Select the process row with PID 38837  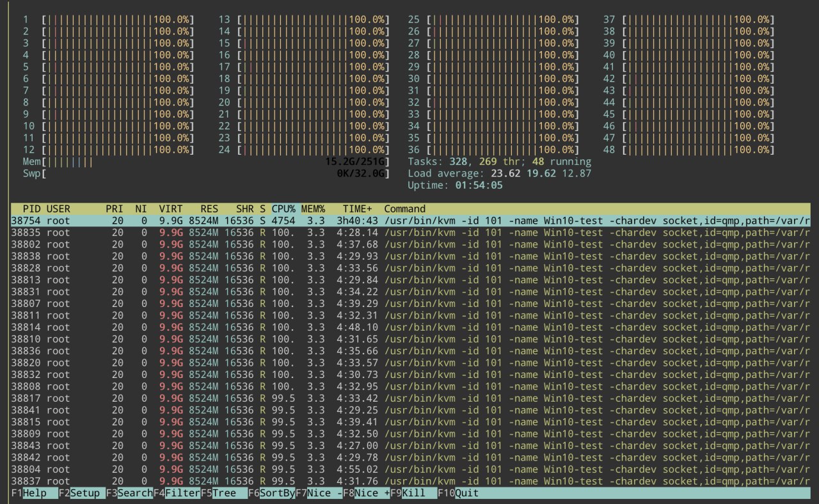tap(410, 481)
